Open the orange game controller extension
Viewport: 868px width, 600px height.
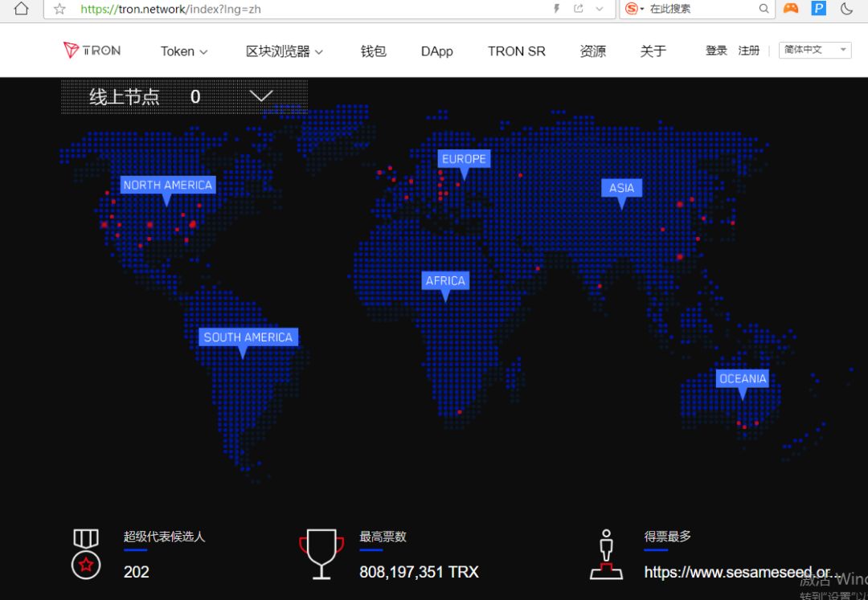[791, 8]
